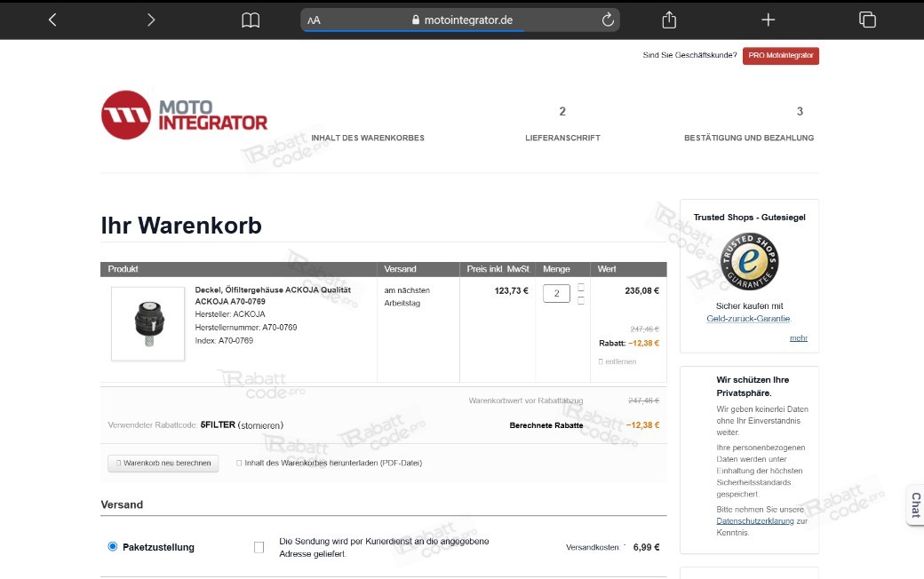Increase quantity with the upper stepper arrow
Image resolution: width=924 pixels, height=579 pixels.
pyautogui.click(x=581, y=288)
